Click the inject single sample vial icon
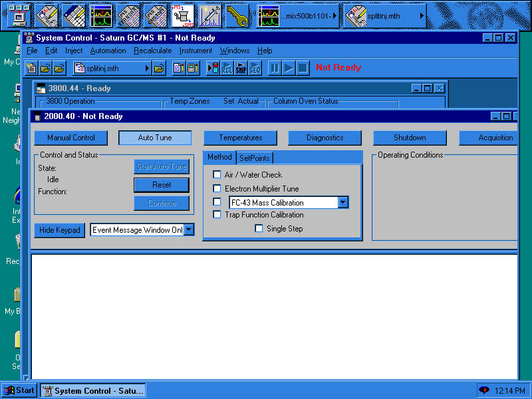The height and width of the screenshot is (399, 532). [213, 68]
